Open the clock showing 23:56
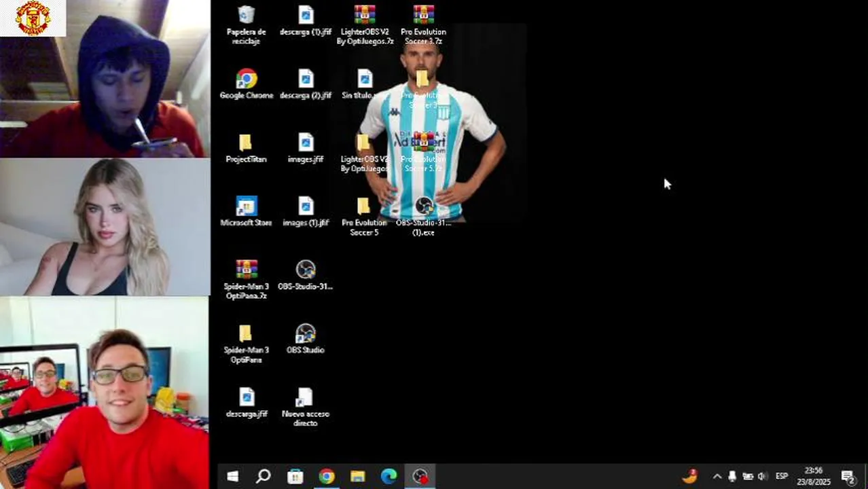The image size is (868, 489). pyautogui.click(x=814, y=476)
